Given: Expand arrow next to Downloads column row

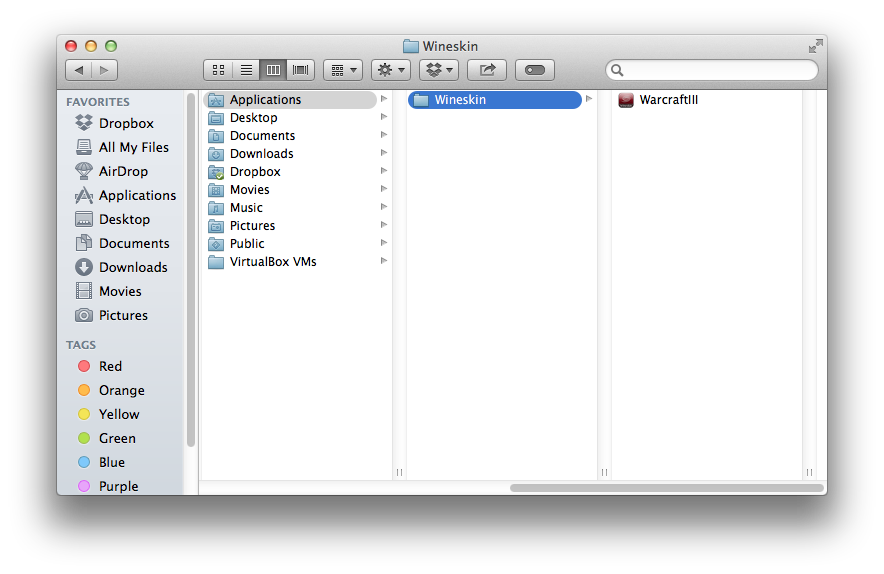Looking at the screenshot, I should (384, 153).
